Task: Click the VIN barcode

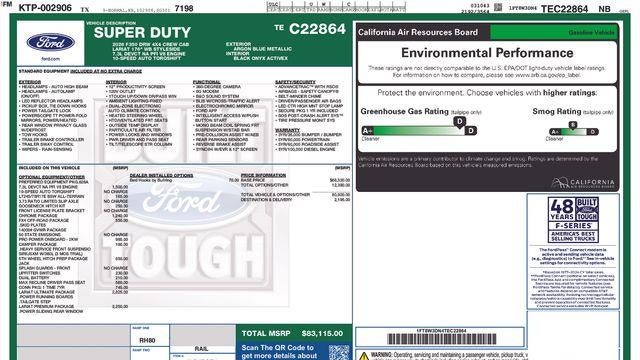Action: (442, 339)
